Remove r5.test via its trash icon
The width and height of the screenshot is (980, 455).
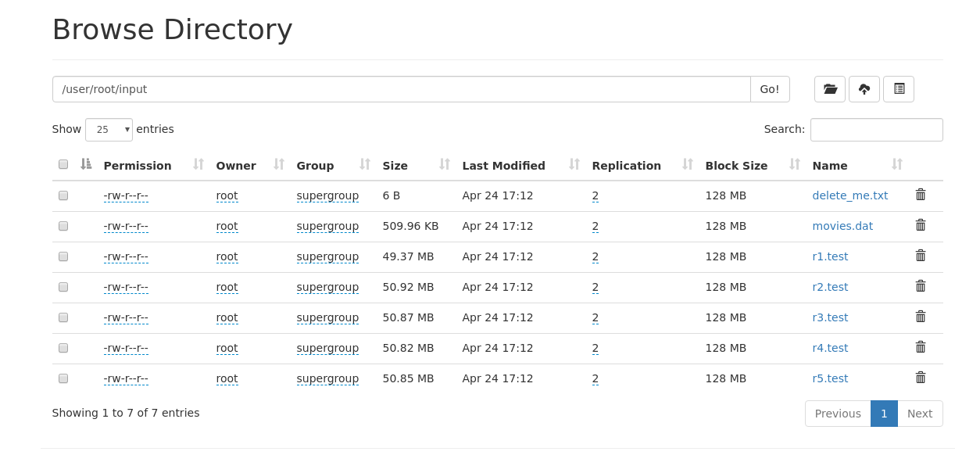921,378
